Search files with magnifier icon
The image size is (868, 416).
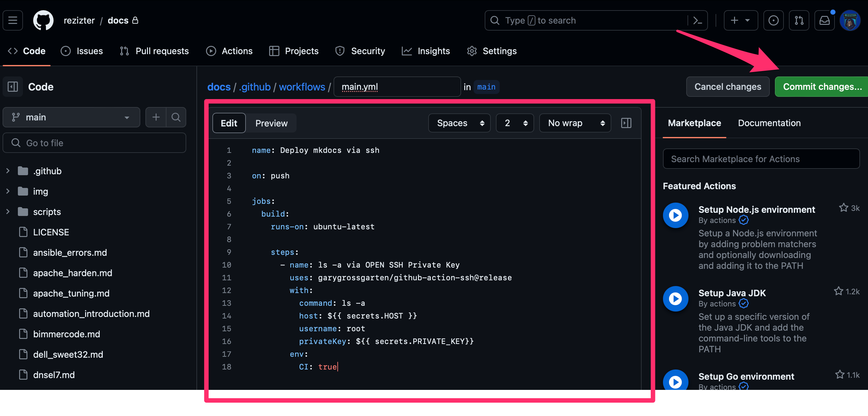tap(176, 117)
